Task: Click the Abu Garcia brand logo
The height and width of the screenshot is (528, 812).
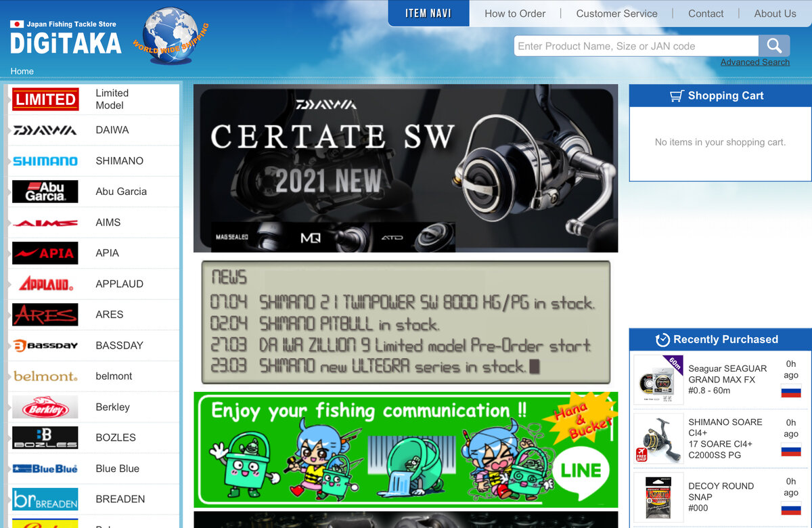Action: coord(45,192)
